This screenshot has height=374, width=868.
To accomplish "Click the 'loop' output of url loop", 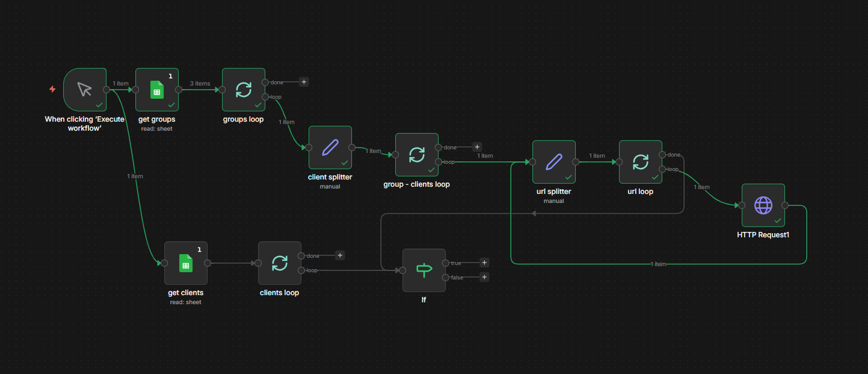I will (662, 169).
